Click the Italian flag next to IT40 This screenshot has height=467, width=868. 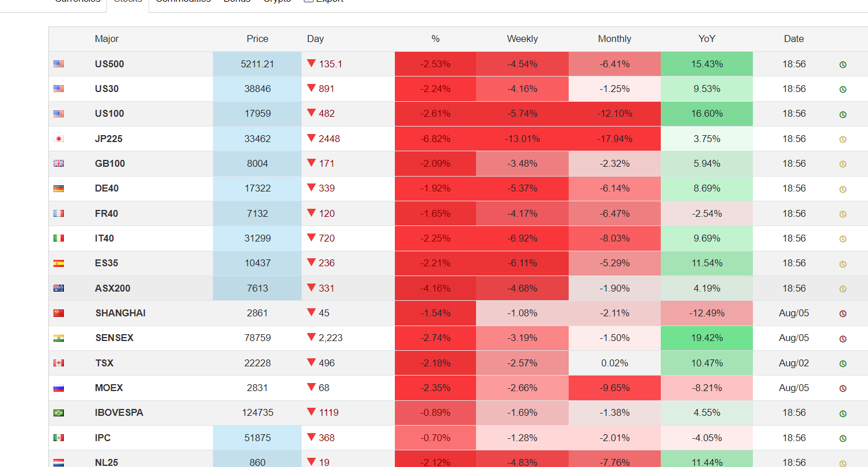(59, 238)
